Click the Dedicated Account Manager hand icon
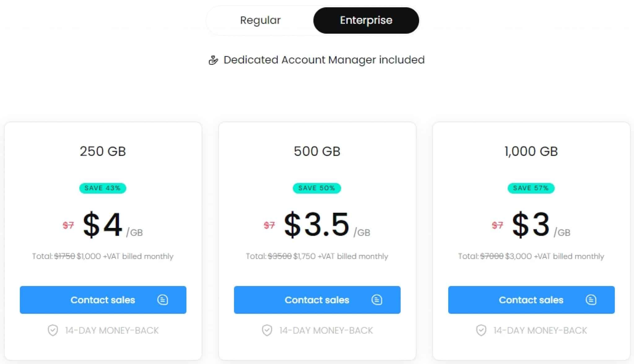Viewport: 634px width, 364px height. tap(214, 60)
